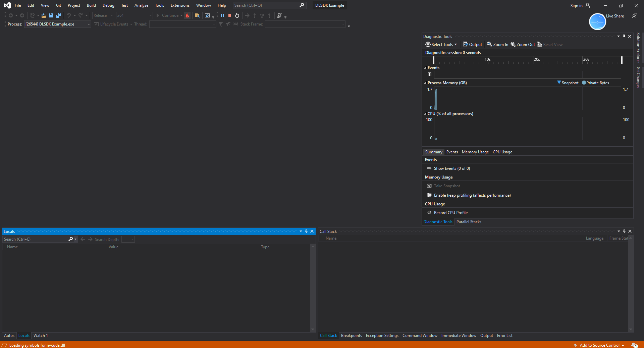The width and height of the screenshot is (644, 348).
Task: Open the Breakpoints tab
Action: [351, 336]
